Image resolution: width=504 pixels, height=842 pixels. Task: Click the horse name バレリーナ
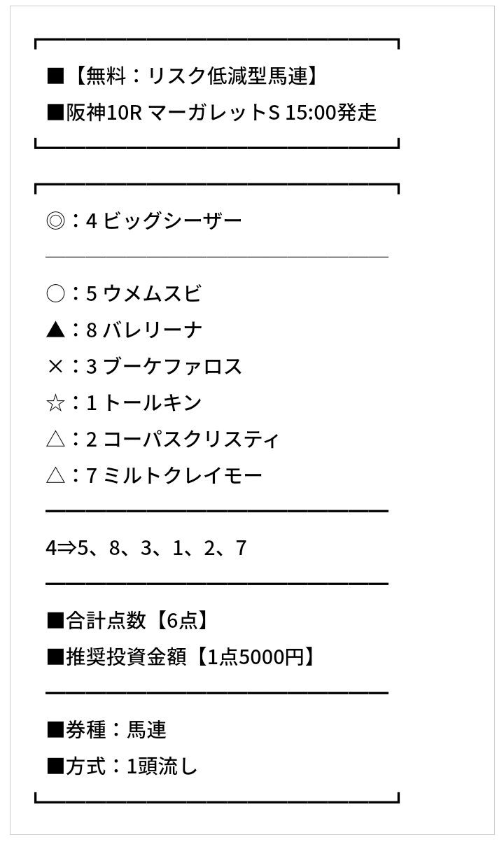coord(153,330)
